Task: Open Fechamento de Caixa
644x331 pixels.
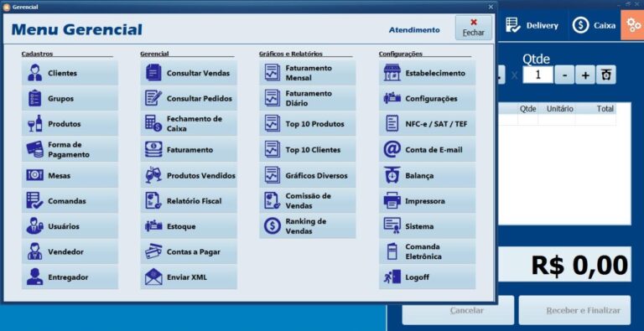Action: coord(189,124)
